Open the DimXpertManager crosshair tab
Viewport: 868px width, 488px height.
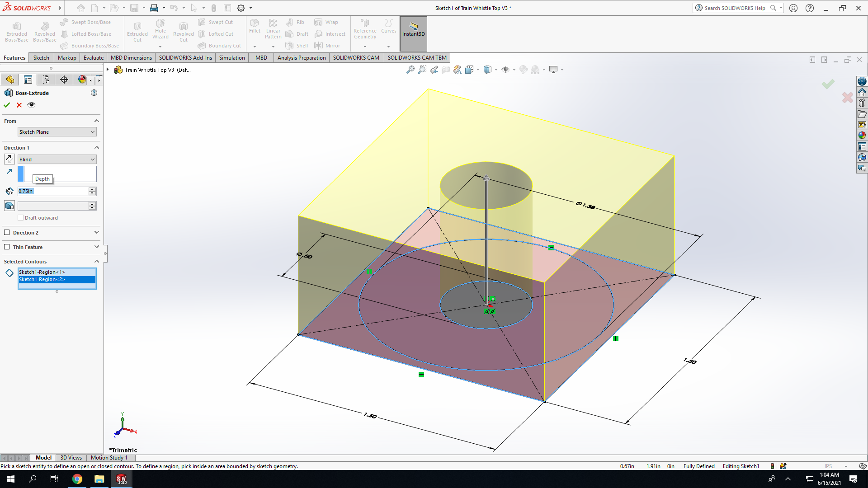click(x=64, y=80)
